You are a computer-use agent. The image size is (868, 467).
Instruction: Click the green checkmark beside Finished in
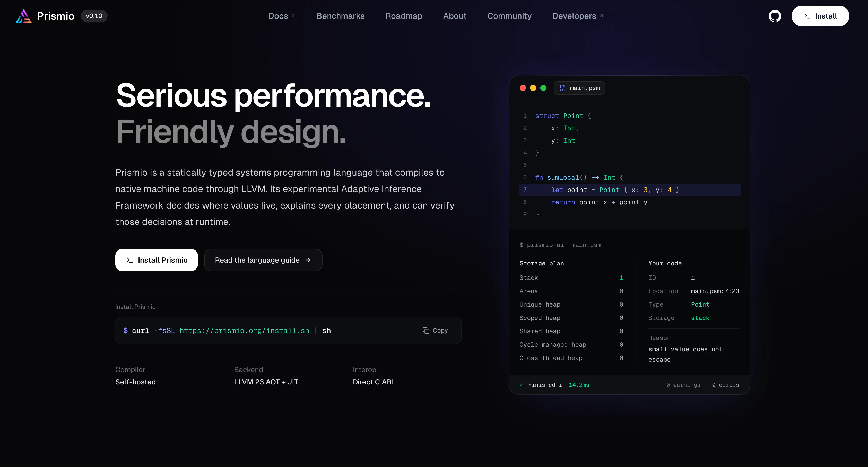tap(521, 385)
